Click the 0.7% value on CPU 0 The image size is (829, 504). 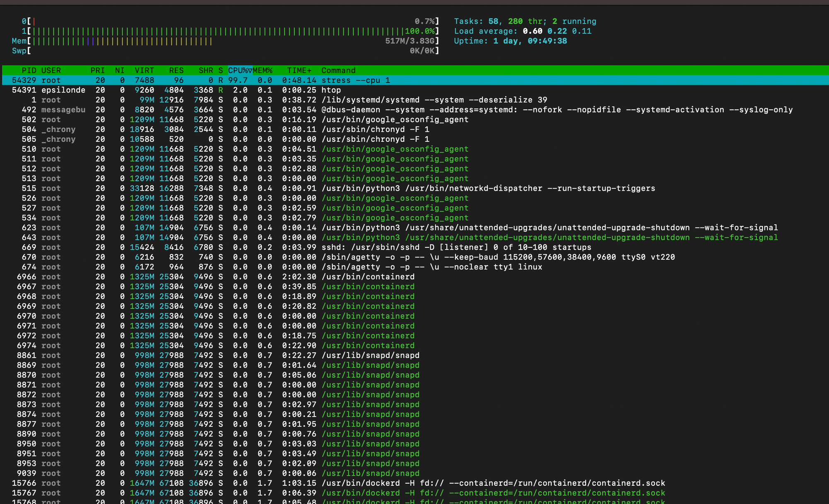pyautogui.click(x=424, y=21)
